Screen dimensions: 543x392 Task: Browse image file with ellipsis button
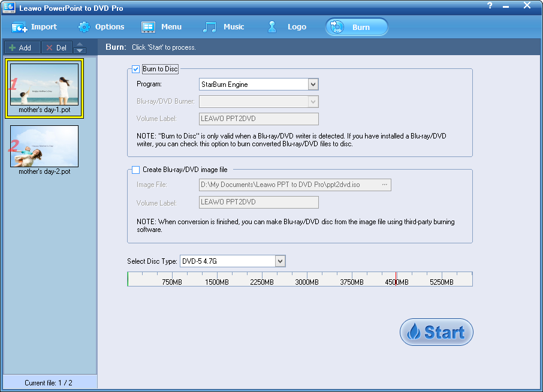click(384, 185)
